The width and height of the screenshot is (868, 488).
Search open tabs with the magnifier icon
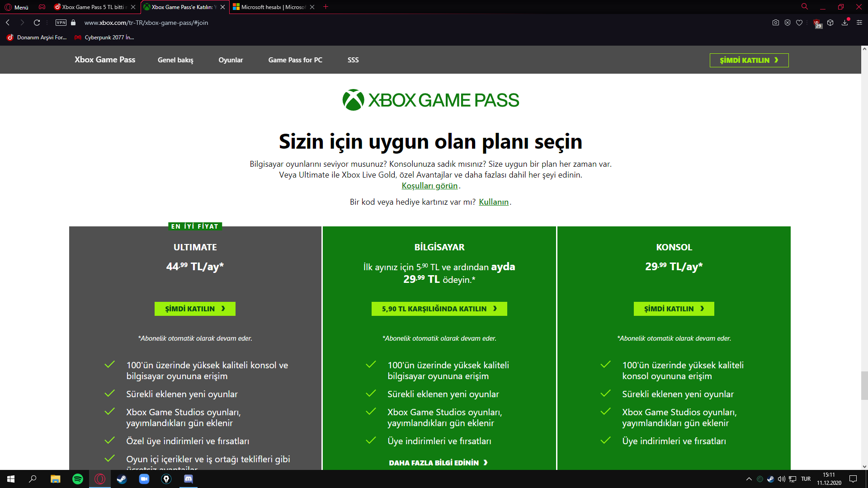(x=805, y=7)
